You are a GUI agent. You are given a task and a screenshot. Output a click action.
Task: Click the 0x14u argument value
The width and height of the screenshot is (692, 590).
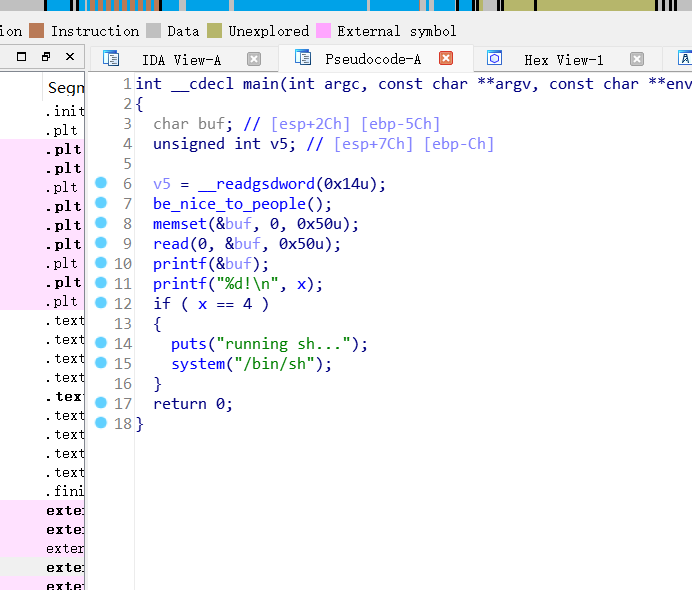coord(346,184)
